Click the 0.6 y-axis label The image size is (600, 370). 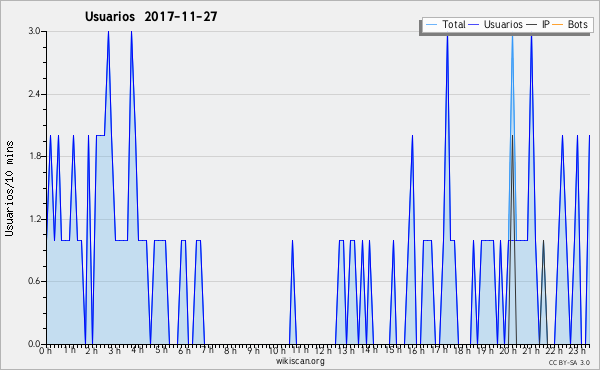click(x=34, y=281)
